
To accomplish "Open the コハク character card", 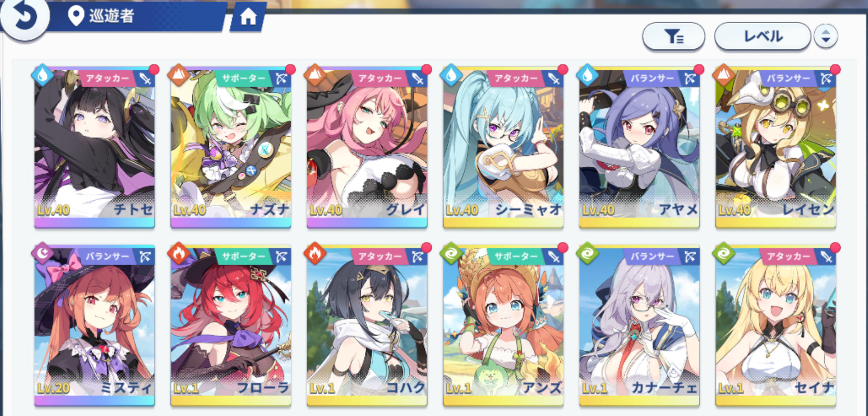I will click(367, 325).
